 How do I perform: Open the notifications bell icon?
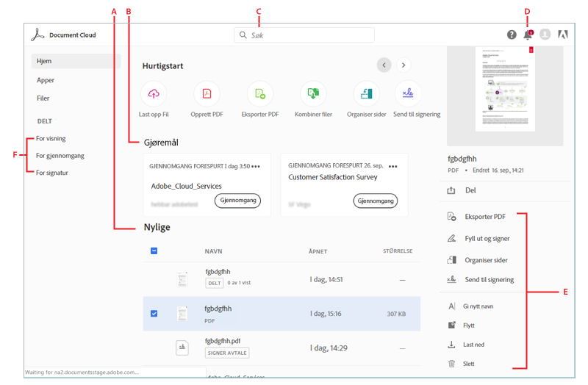click(528, 35)
